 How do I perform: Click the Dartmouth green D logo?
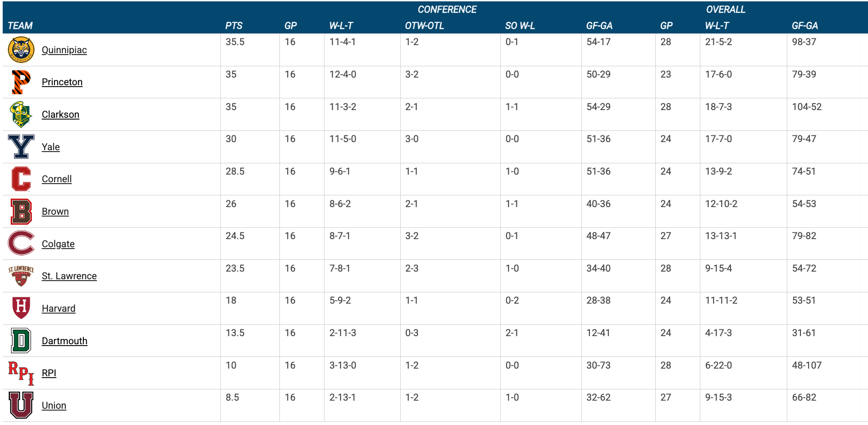[21, 341]
